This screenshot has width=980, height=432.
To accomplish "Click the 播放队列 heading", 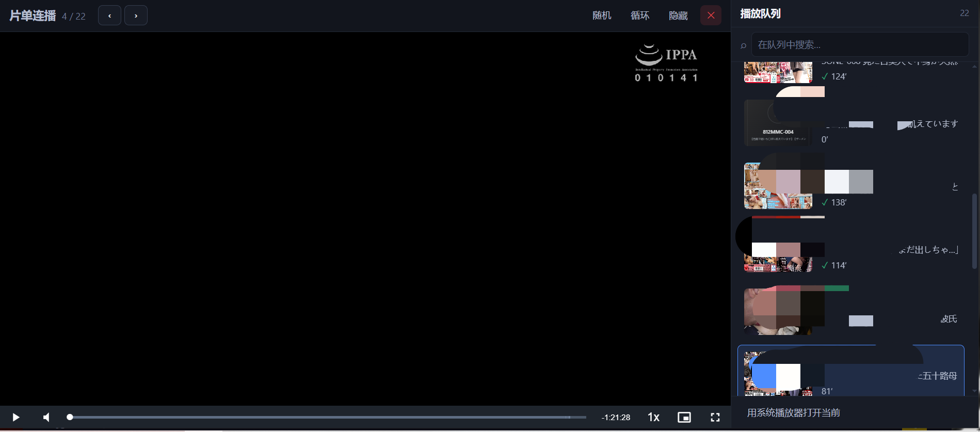I will pos(760,14).
